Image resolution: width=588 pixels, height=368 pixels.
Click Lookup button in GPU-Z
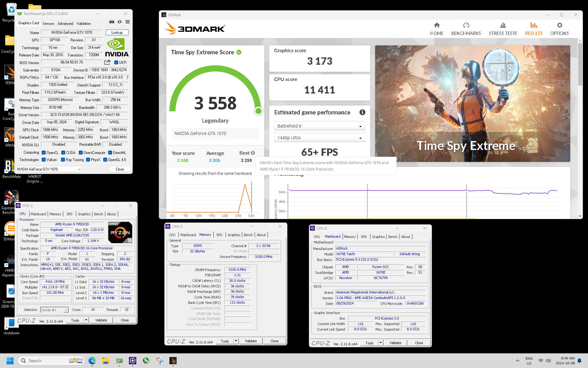117,32
